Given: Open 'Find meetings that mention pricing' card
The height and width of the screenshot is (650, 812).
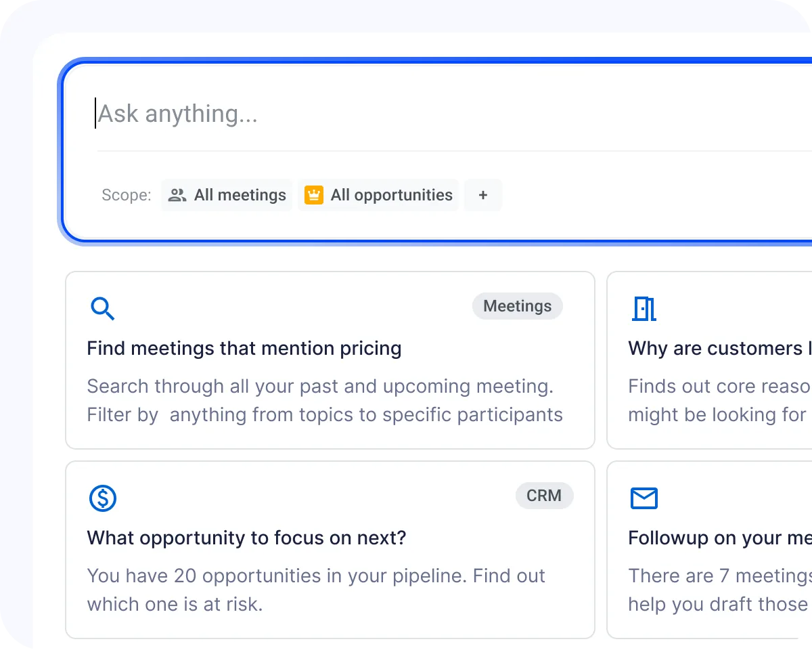Looking at the screenshot, I should pyautogui.click(x=330, y=360).
